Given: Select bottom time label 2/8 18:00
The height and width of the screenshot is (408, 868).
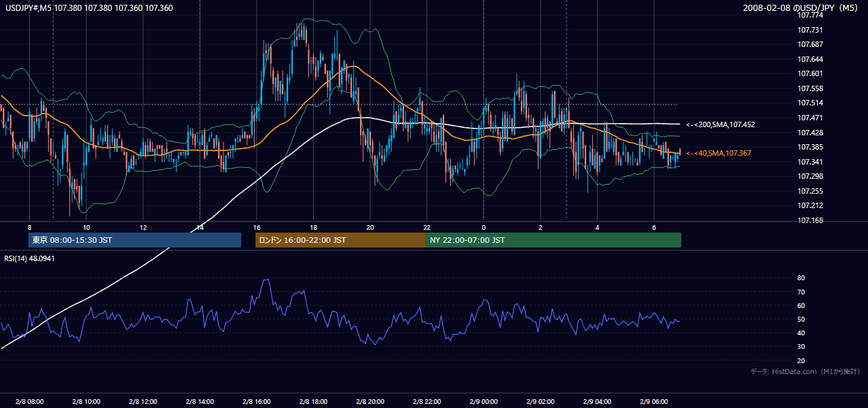Looking at the screenshot, I should (x=313, y=402).
